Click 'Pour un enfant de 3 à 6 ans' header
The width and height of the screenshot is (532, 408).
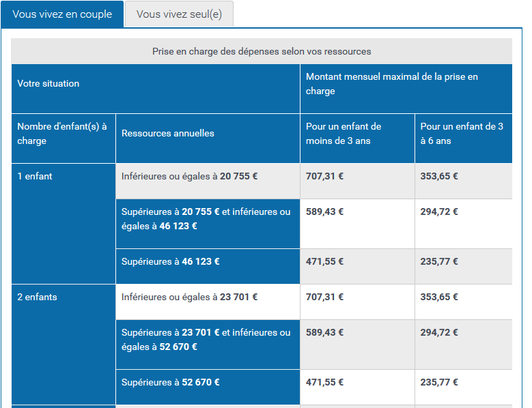[462, 134]
